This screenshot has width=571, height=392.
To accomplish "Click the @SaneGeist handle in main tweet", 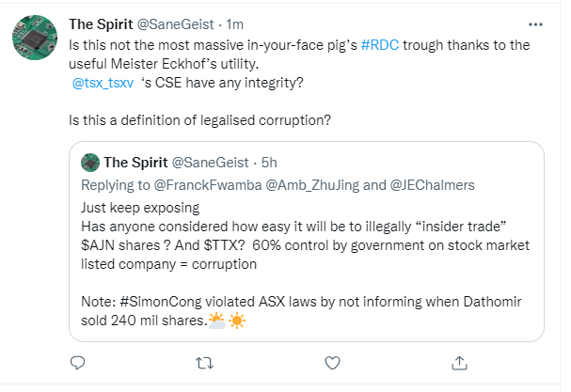I will point(175,24).
